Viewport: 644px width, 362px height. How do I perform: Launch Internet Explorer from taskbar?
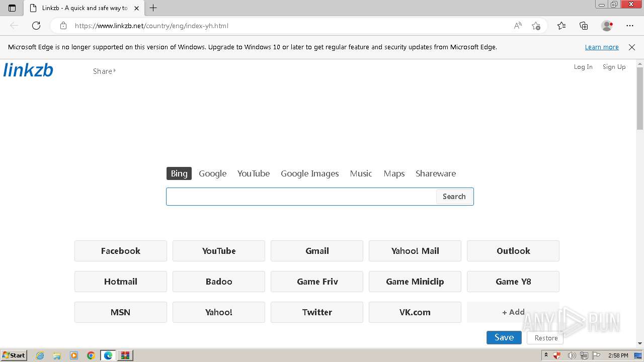(40, 355)
